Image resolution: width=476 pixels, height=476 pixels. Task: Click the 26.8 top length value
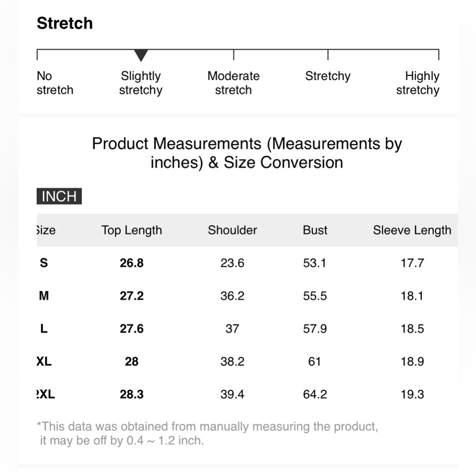(x=131, y=263)
